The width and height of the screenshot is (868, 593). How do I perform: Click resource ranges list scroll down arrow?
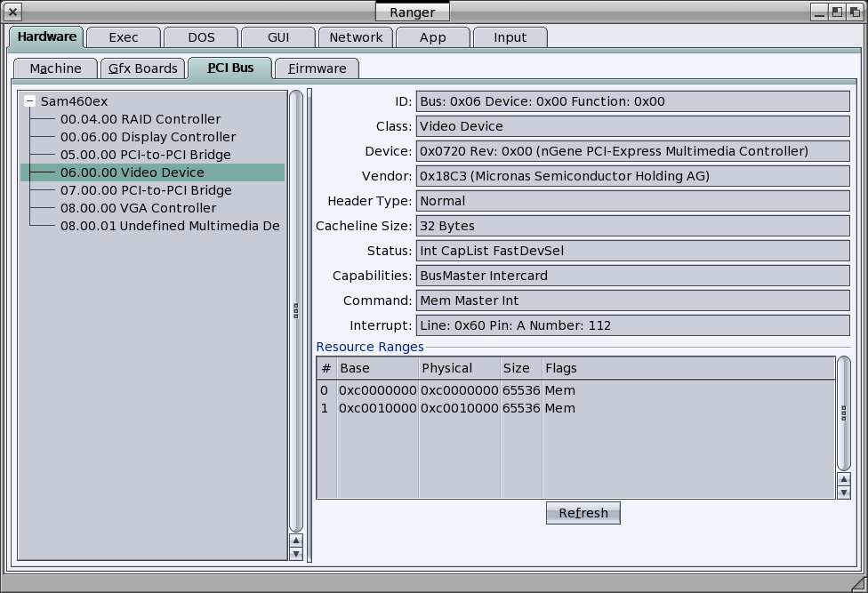pos(843,493)
